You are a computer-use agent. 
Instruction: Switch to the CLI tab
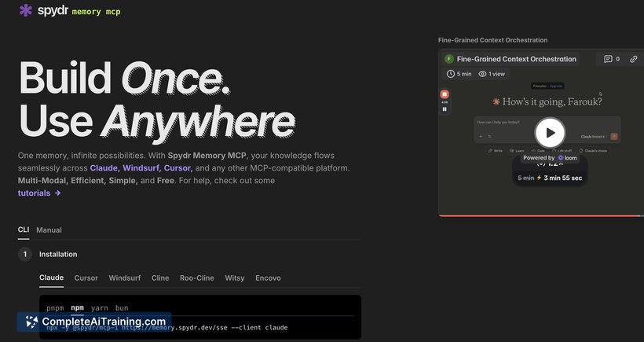pyautogui.click(x=24, y=230)
